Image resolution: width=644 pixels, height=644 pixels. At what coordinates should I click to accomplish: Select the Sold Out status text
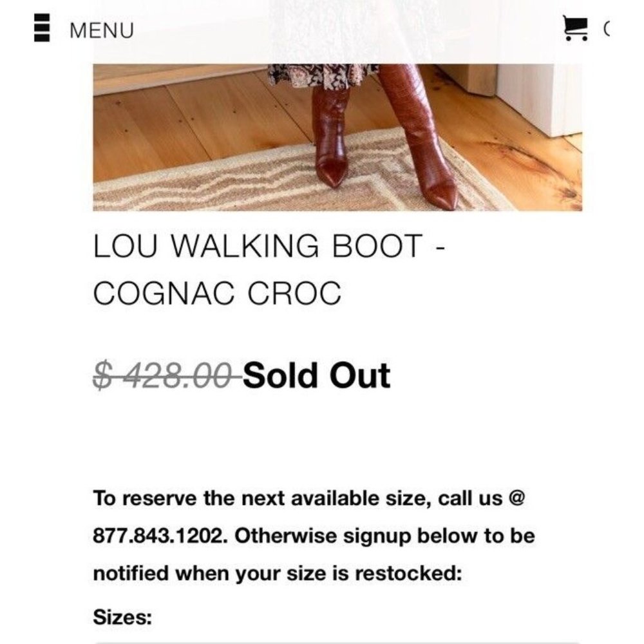click(x=319, y=375)
